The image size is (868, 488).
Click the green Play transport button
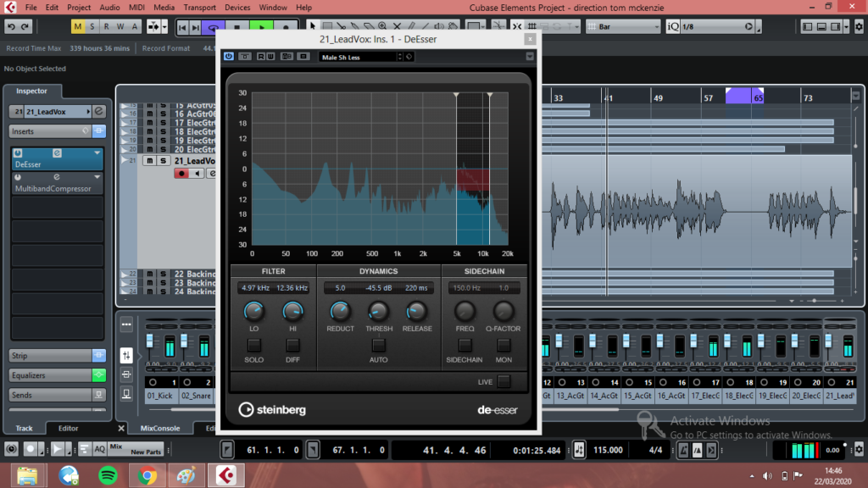click(x=261, y=26)
